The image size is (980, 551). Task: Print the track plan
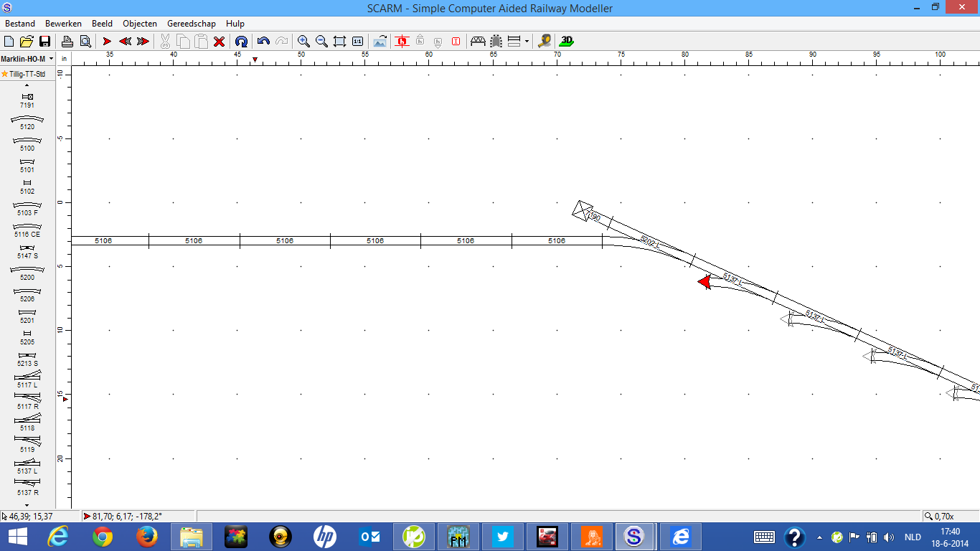coord(67,42)
